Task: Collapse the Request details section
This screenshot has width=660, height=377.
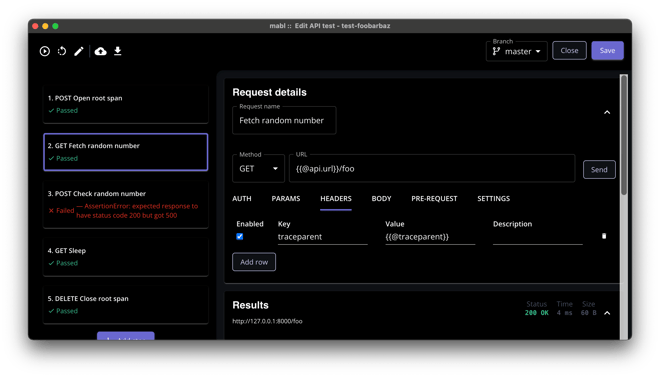Action: [607, 112]
